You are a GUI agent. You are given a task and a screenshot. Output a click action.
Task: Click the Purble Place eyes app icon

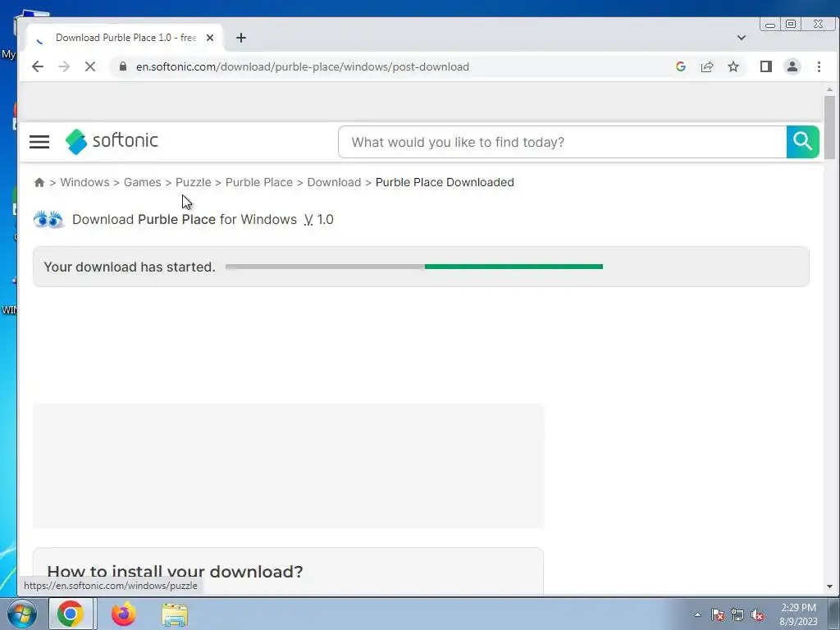(48, 220)
